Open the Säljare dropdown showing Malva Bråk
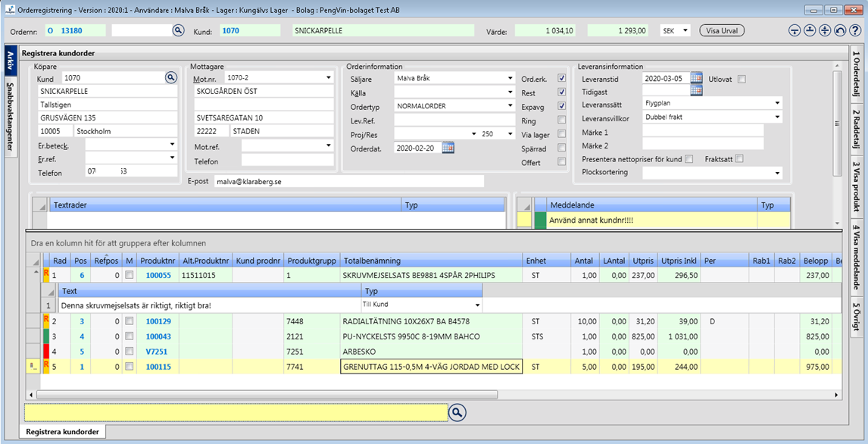The width and height of the screenshot is (868, 444). click(510, 78)
